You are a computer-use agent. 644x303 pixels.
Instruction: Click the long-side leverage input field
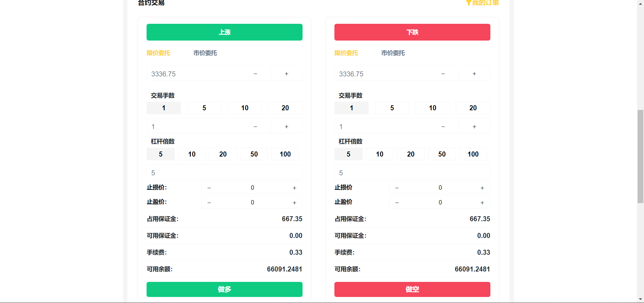(224, 173)
